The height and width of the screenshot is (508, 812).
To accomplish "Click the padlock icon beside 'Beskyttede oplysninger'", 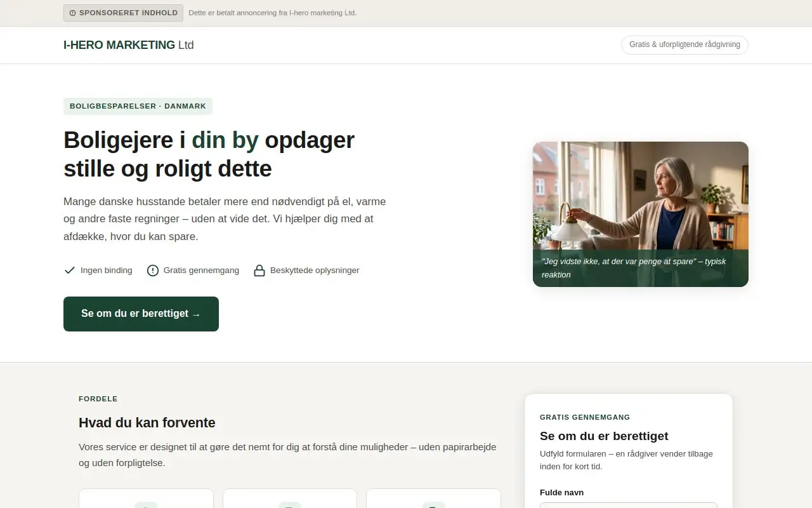I will coord(259,271).
